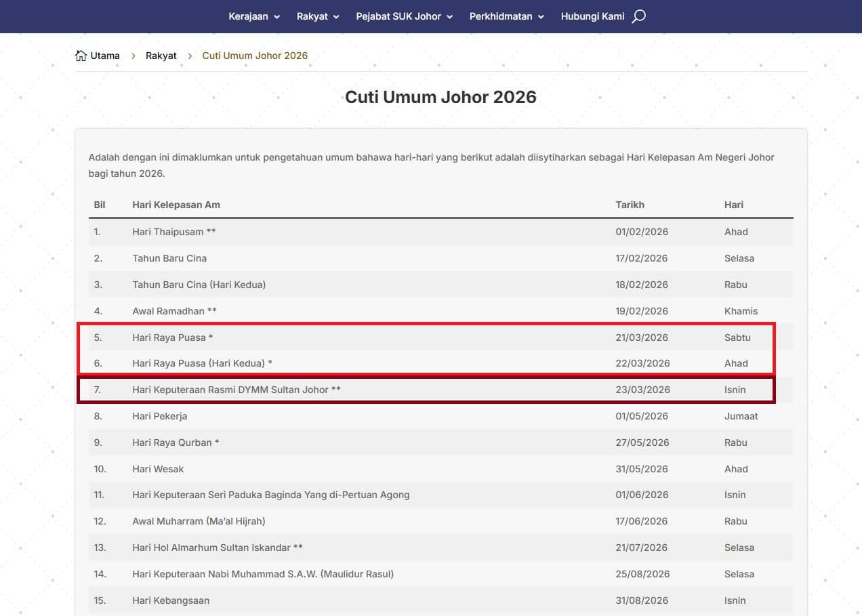Select the Cuti Umum Johor 2026 heading
This screenshot has width=862, height=616.
pos(440,97)
